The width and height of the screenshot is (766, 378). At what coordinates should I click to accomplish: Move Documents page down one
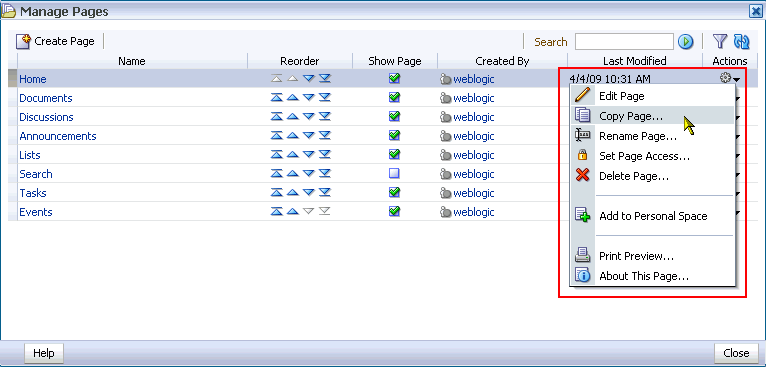[x=309, y=98]
